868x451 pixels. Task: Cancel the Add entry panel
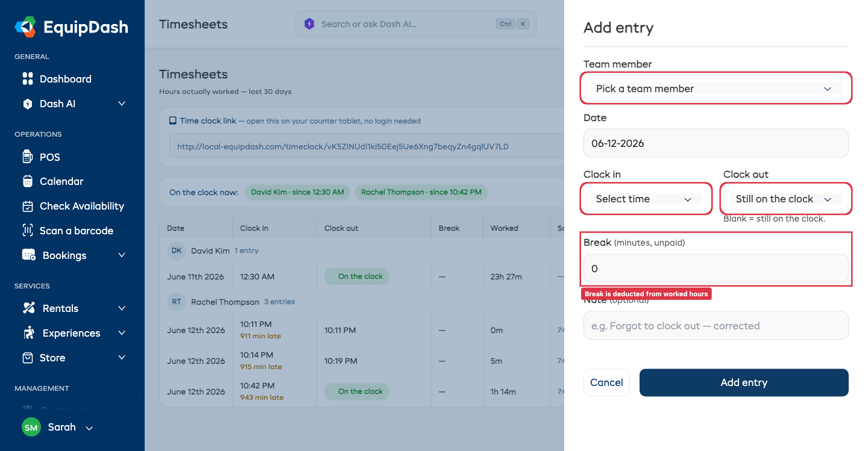click(606, 382)
